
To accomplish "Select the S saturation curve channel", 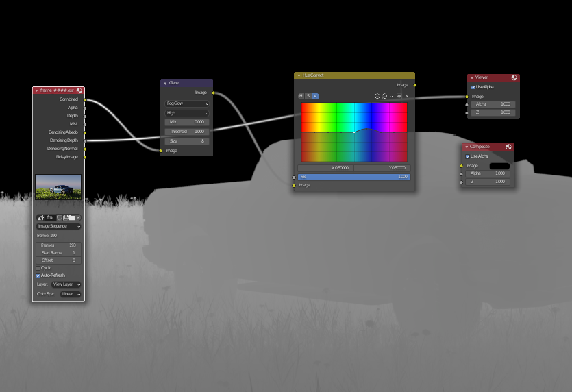I will 308,96.
